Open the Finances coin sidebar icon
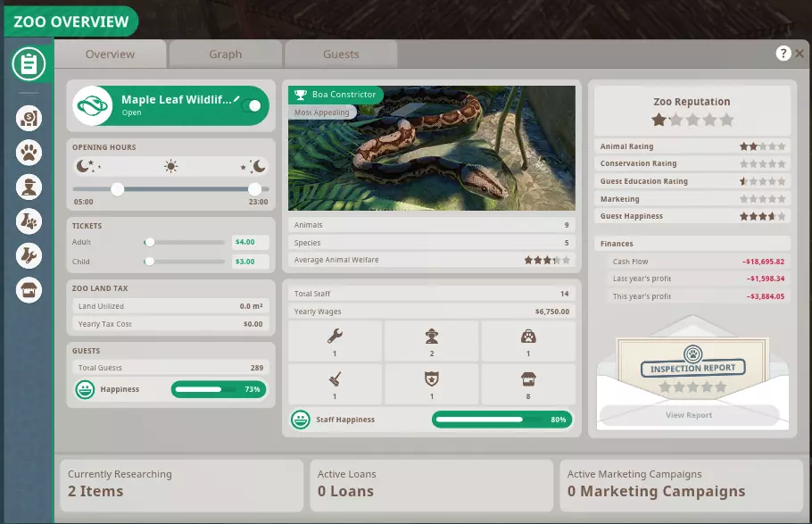The height and width of the screenshot is (524, 812). (29, 118)
